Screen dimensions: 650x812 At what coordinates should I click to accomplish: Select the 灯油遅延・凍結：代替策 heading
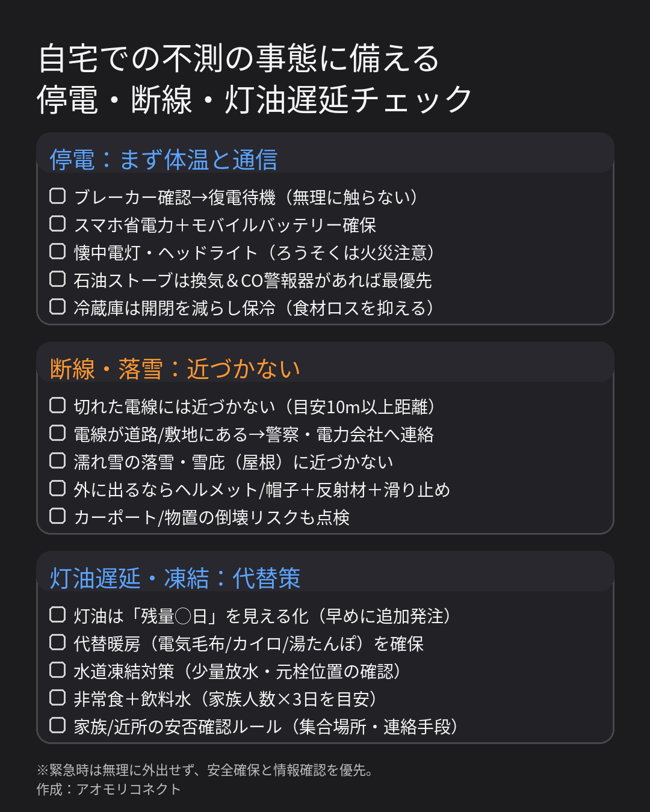coord(175,579)
